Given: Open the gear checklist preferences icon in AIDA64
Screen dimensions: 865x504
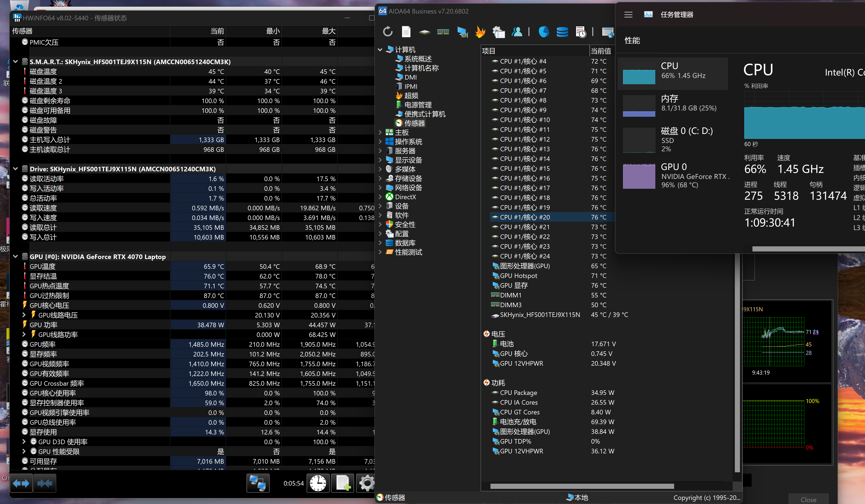Looking at the screenshot, I should 499,32.
